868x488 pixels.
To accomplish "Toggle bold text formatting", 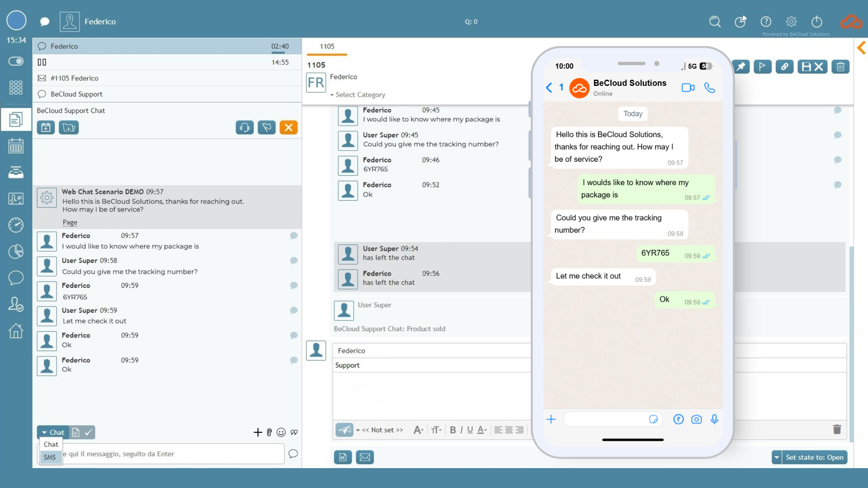I will point(453,430).
